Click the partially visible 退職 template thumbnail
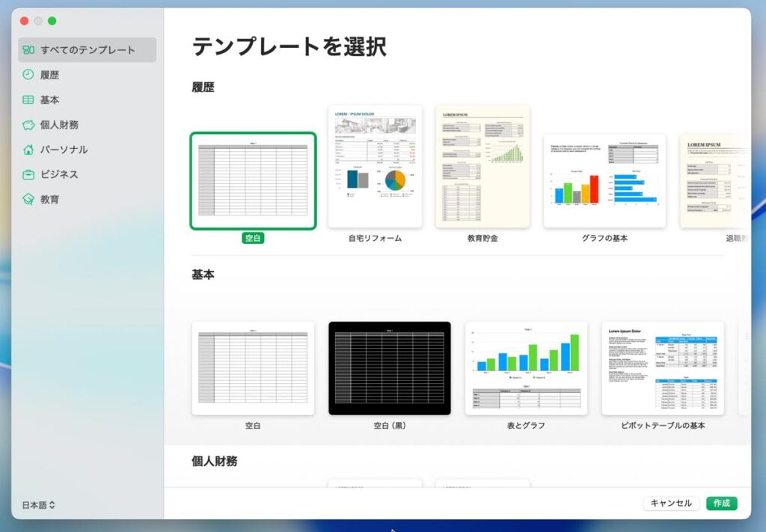Viewport: 766px width, 532px height. click(x=714, y=181)
